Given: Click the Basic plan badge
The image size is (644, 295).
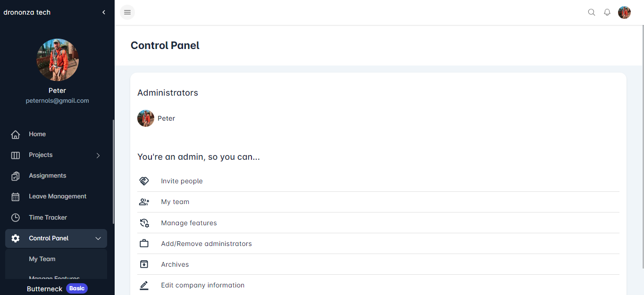Looking at the screenshot, I should coord(77,288).
